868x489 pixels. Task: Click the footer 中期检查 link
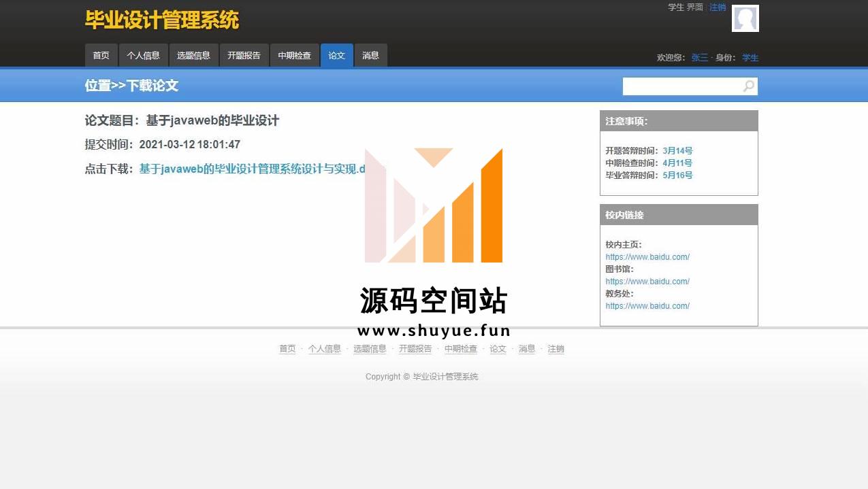click(x=461, y=349)
